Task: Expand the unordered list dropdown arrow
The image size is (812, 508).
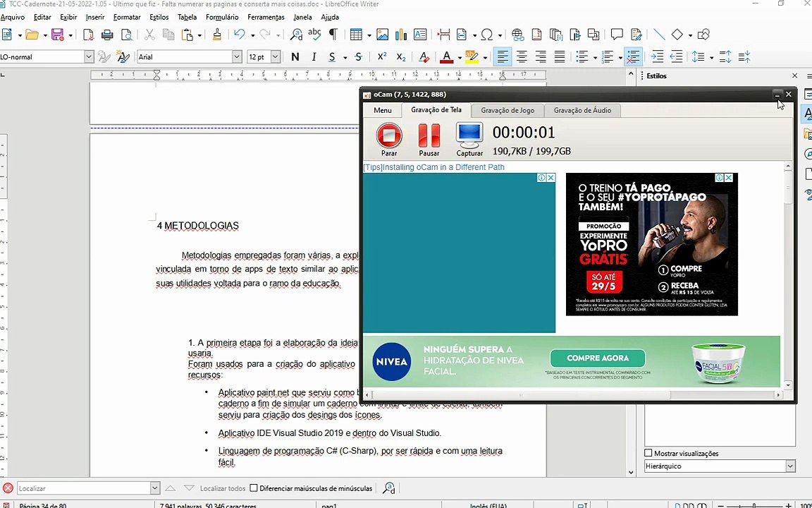Action: (595, 58)
